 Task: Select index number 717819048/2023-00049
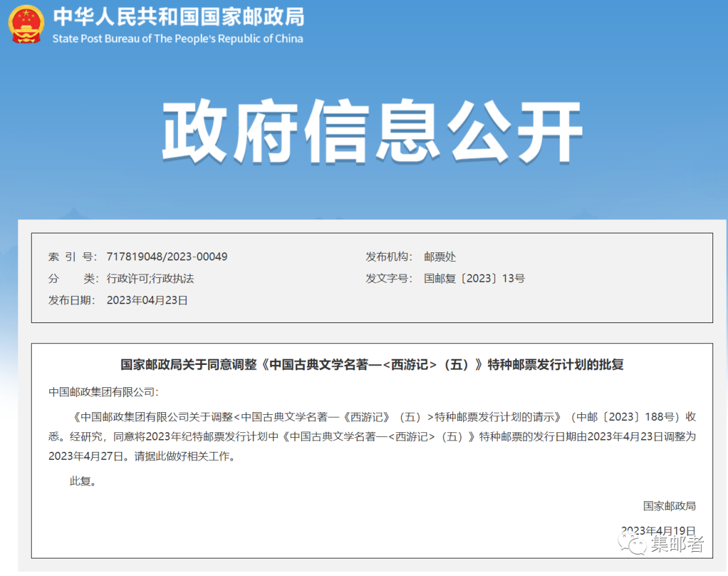(167, 256)
